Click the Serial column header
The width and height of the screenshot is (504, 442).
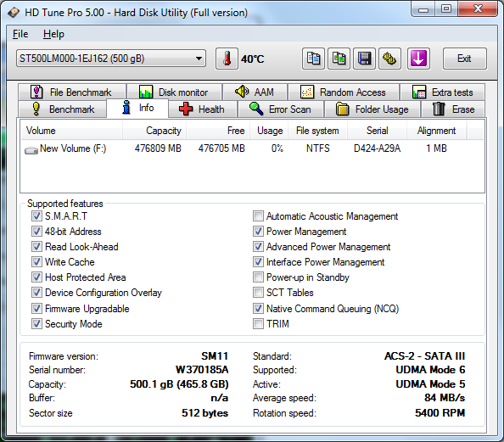pos(377,131)
